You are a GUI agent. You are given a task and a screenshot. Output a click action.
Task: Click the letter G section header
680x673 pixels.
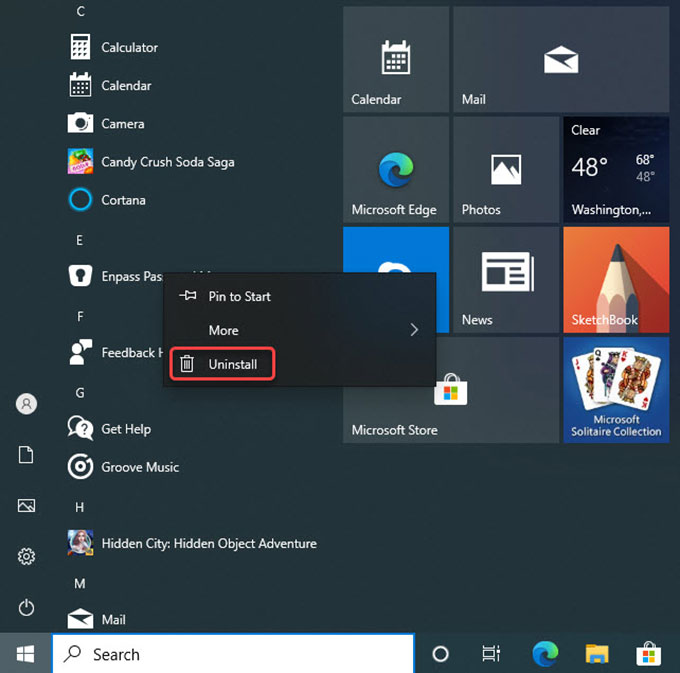(x=80, y=392)
